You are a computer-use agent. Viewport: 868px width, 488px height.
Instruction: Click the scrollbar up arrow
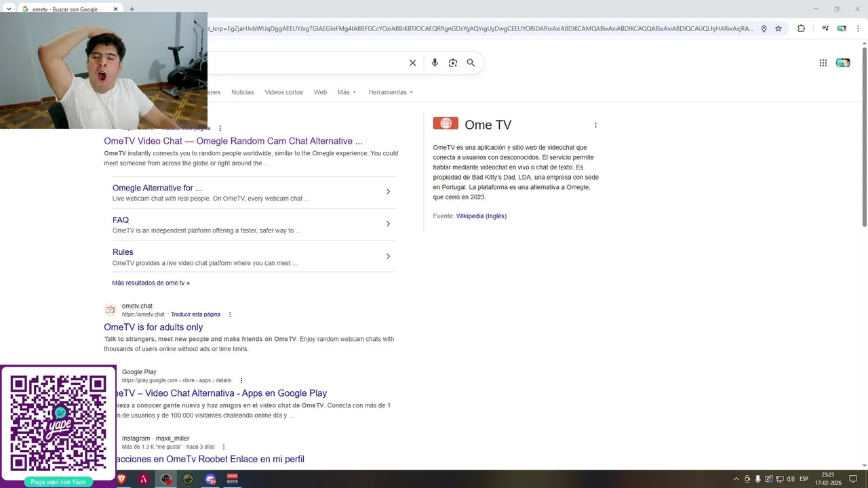[863, 43]
